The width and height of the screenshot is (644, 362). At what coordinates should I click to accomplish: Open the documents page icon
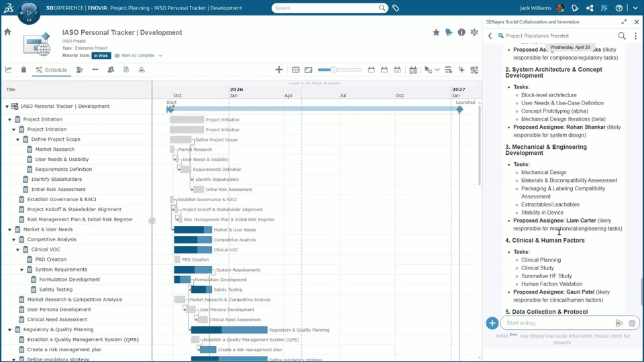(x=126, y=70)
